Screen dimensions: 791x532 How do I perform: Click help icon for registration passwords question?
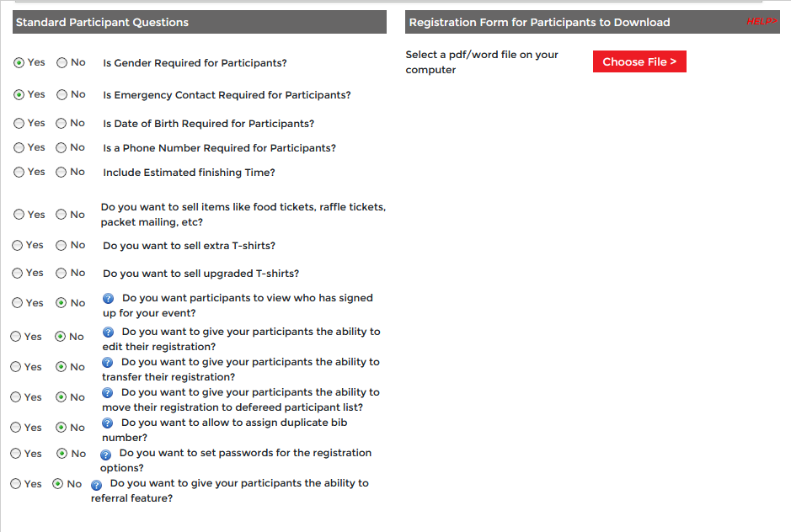[105, 454]
